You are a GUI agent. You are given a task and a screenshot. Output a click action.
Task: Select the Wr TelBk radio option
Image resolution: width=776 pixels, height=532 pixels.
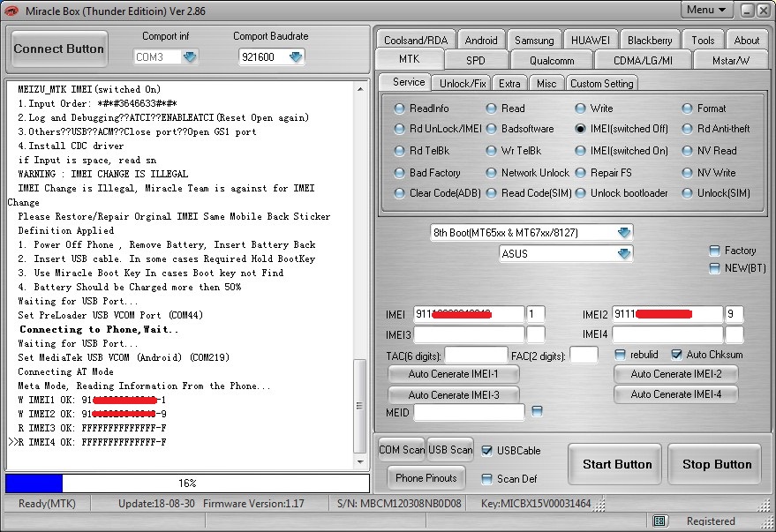[491, 151]
